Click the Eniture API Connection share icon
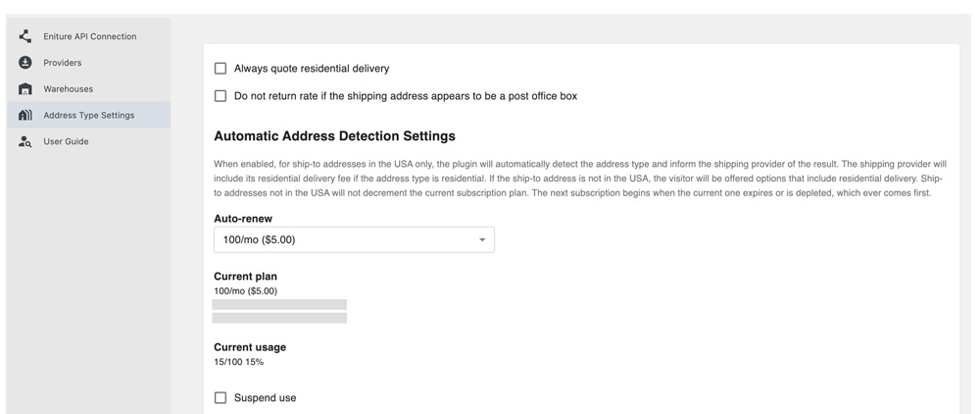 click(x=25, y=36)
